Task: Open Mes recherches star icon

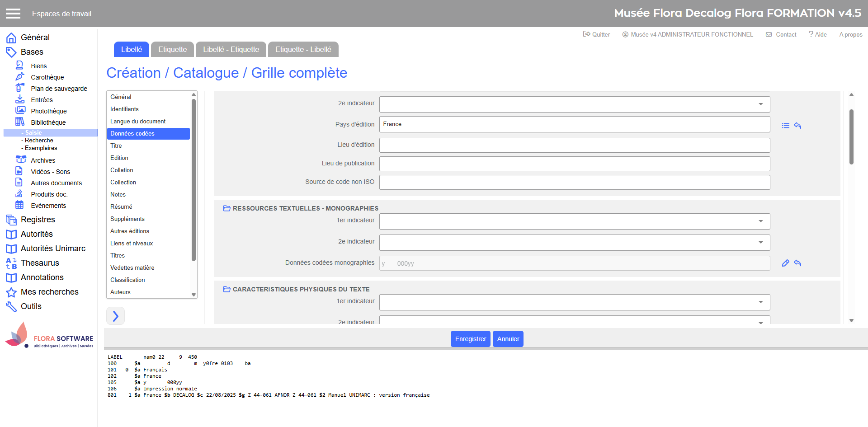Action: (11, 292)
